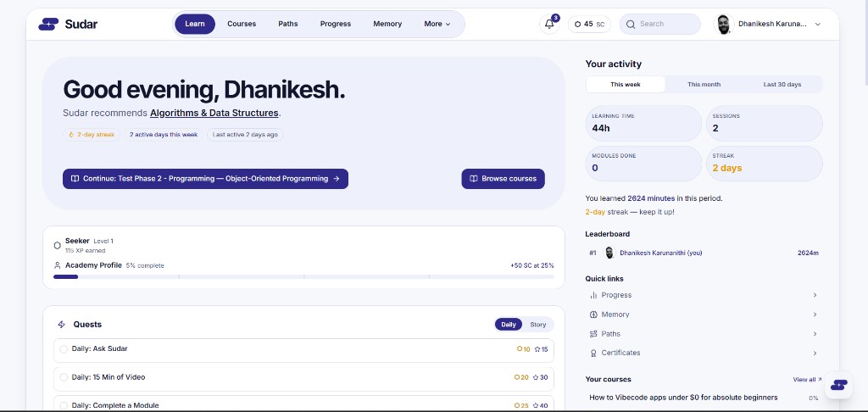Click the Academy Profile person icon

[x=57, y=265]
